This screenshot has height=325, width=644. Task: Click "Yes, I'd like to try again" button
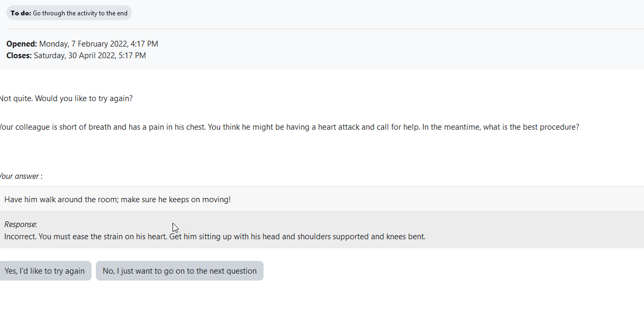(x=45, y=271)
